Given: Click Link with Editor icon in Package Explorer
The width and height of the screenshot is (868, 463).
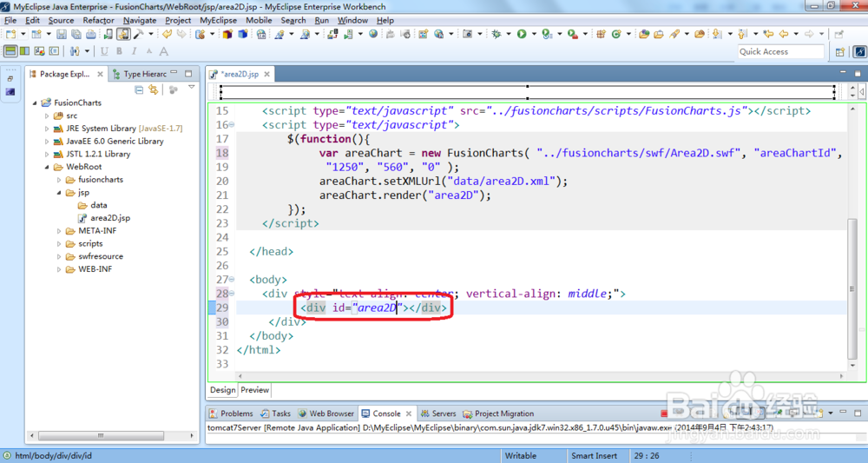Looking at the screenshot, I should point(154,89).
